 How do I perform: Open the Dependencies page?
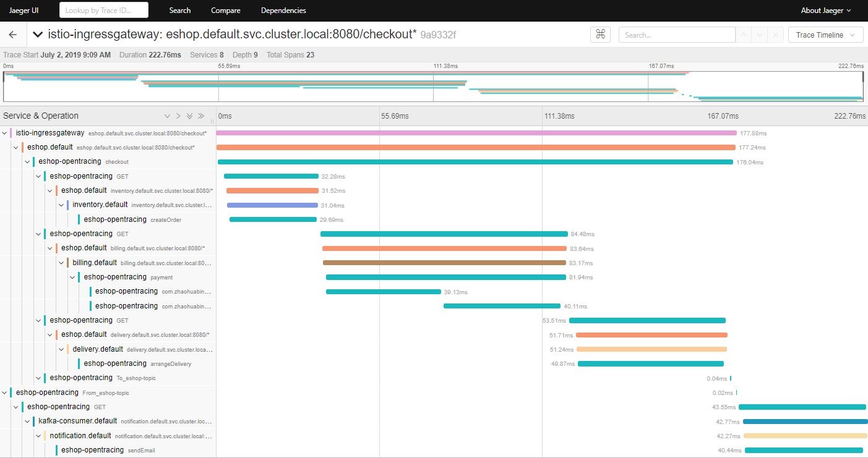[x=283, y=11]
